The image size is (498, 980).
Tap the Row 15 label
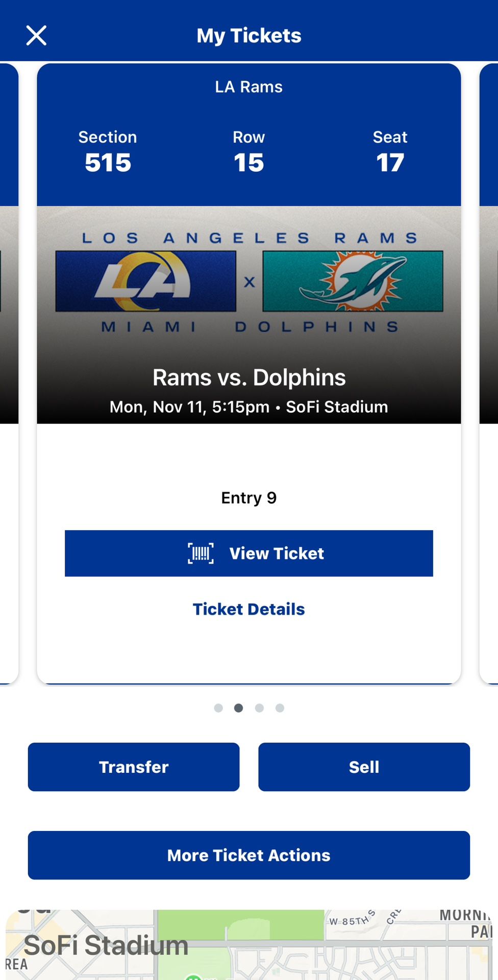click(248, 152)
